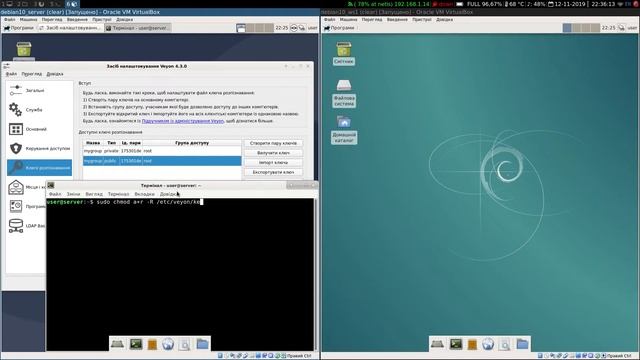Click the terminal window title bar icon
Viewport: 640px width, 360px height.
[51, 185]
